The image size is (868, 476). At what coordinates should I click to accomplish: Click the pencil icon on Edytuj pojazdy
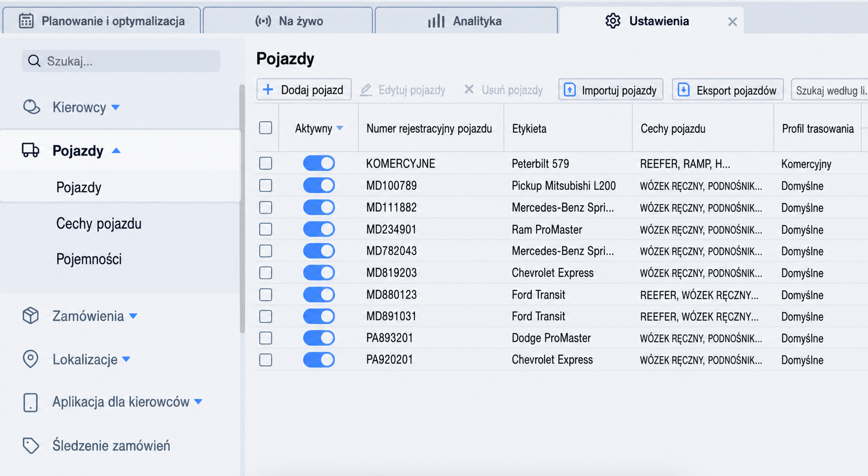pyautogui.click(x=366, y=90)
